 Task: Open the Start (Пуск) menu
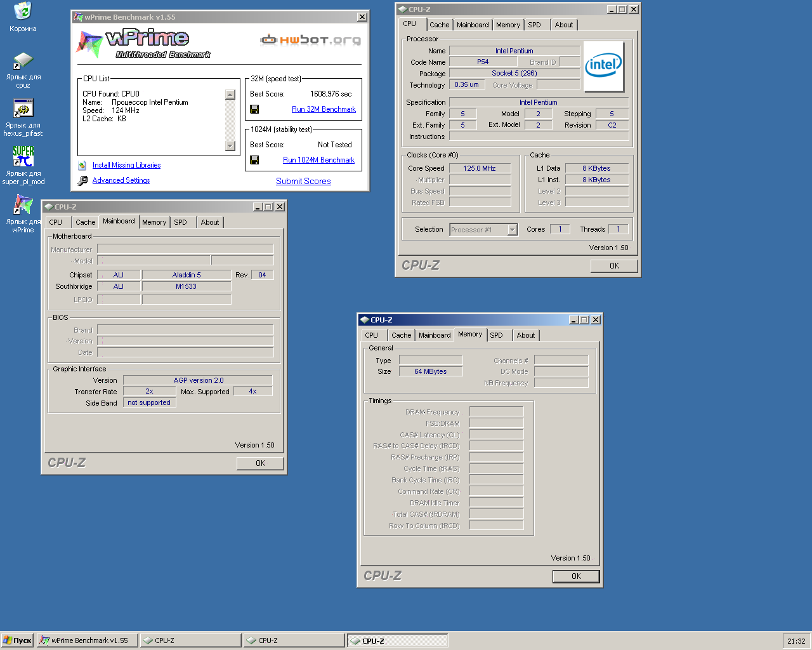point(17,640)
